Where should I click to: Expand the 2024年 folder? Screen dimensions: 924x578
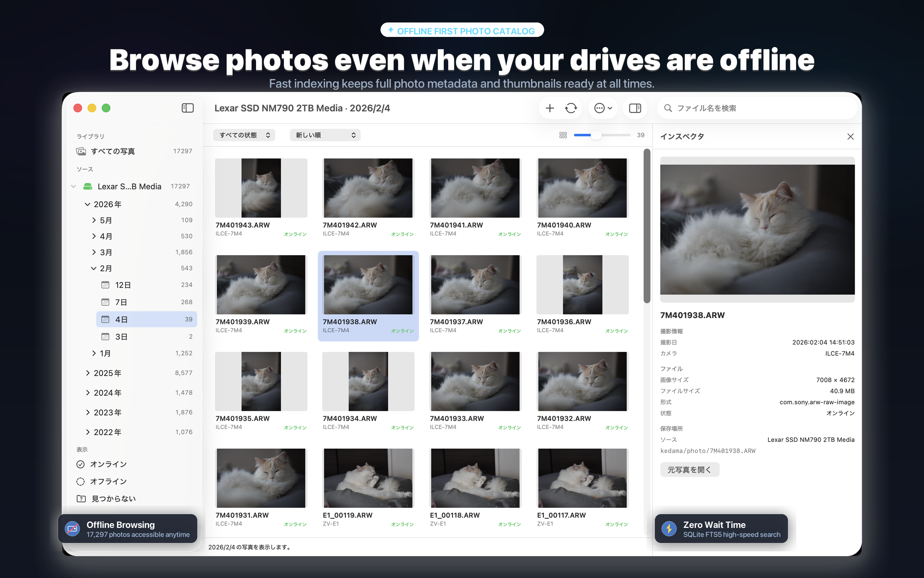(x=88, y=393)
